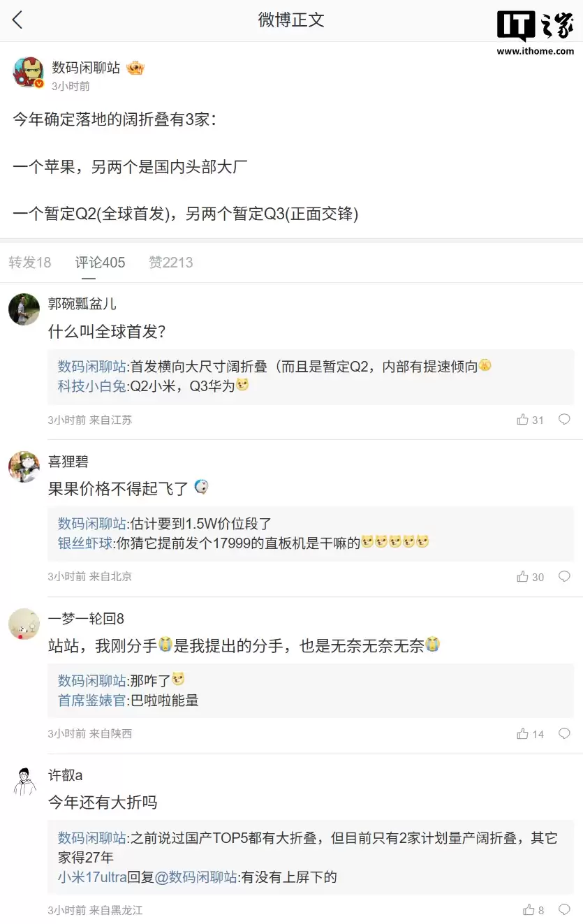583x924 pixels.
Task: Tap the back arrow icon
Action: 18,20
